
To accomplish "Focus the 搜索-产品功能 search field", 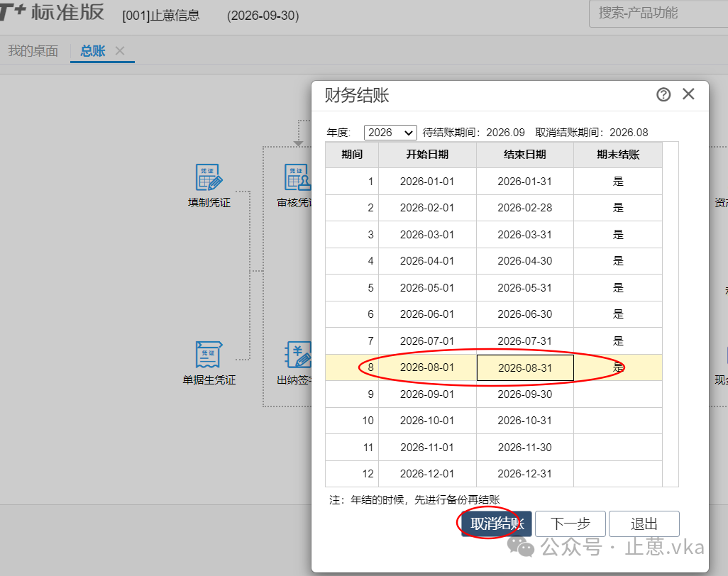I will 658,13.
